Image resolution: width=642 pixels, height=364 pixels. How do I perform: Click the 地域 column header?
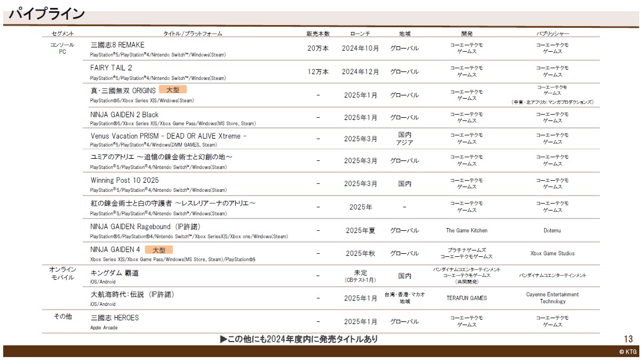click(405, 34)
